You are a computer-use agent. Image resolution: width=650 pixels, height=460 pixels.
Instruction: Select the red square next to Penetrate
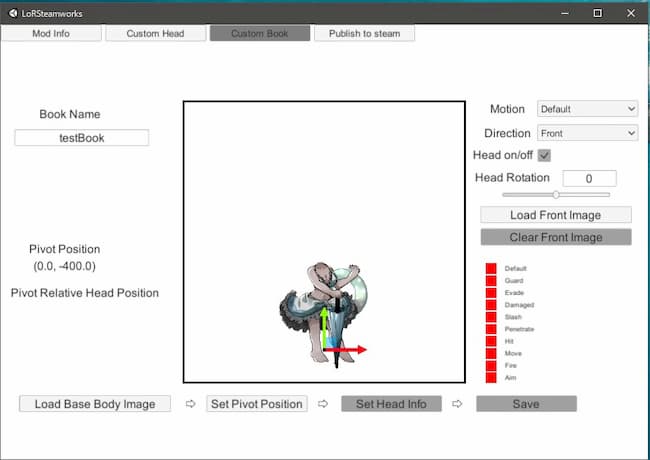491,329
